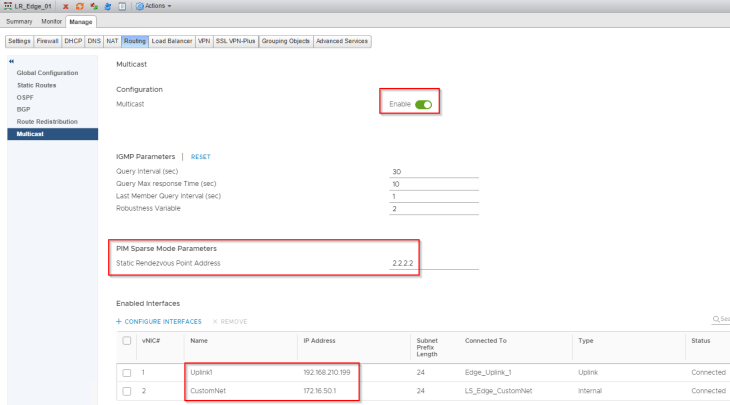Click Configure Interfaces link
The width and height of the screenshot is (730, 405).
(x=162, y=321)
